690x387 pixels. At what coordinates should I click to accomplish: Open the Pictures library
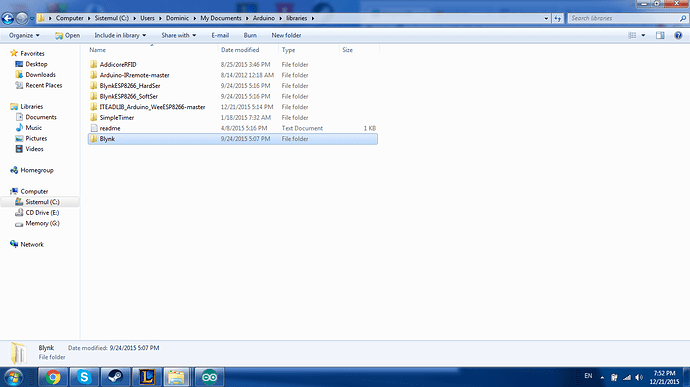(36, 138)
